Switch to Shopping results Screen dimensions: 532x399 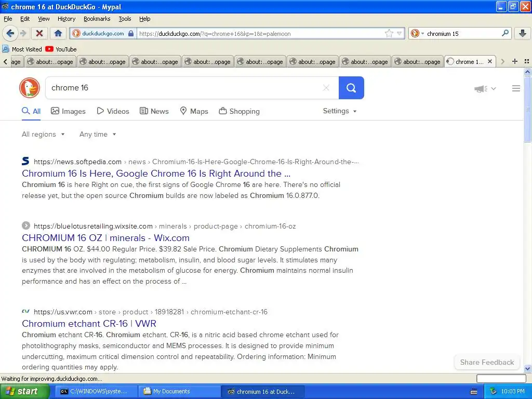coord(240,111)
